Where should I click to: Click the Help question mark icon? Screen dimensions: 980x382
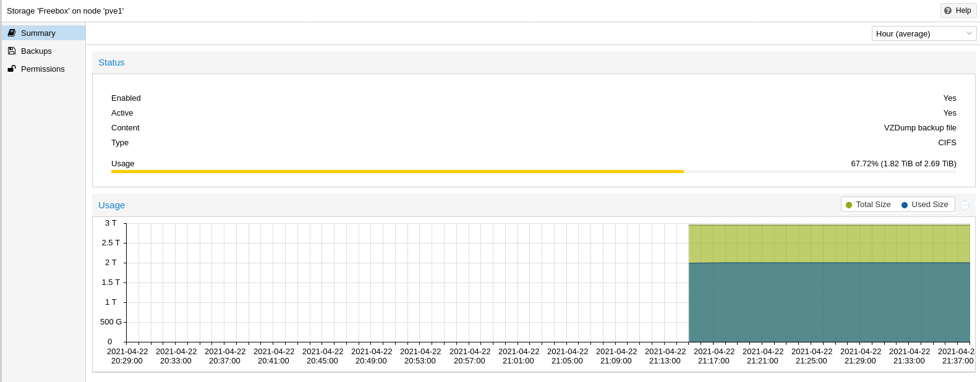point(948,11)
